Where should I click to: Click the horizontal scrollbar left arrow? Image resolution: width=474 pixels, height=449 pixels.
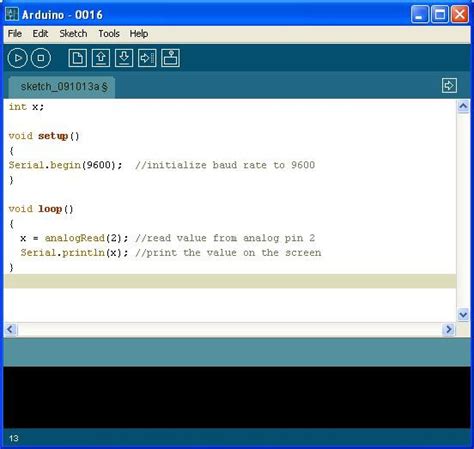coord(10,329)
